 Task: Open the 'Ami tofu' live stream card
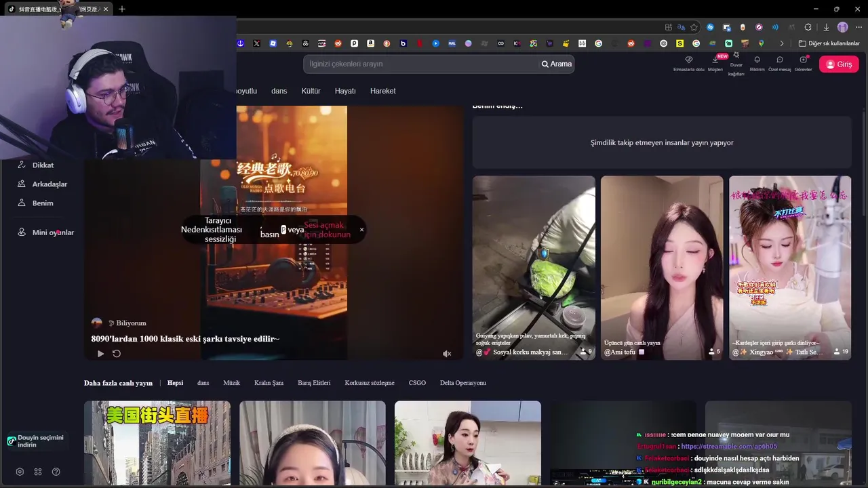point(662,268)
